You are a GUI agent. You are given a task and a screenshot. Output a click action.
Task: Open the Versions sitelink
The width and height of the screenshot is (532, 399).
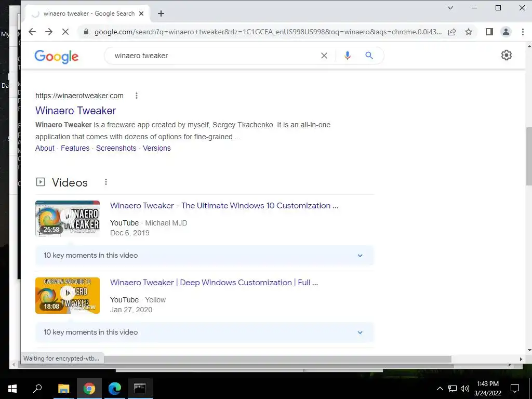click(x=157, y=148)
